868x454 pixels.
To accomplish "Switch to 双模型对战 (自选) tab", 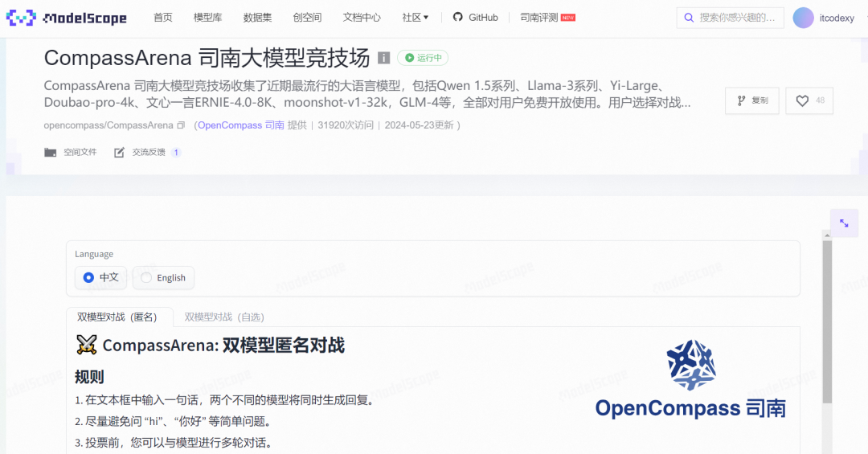I will pos(224,317).
